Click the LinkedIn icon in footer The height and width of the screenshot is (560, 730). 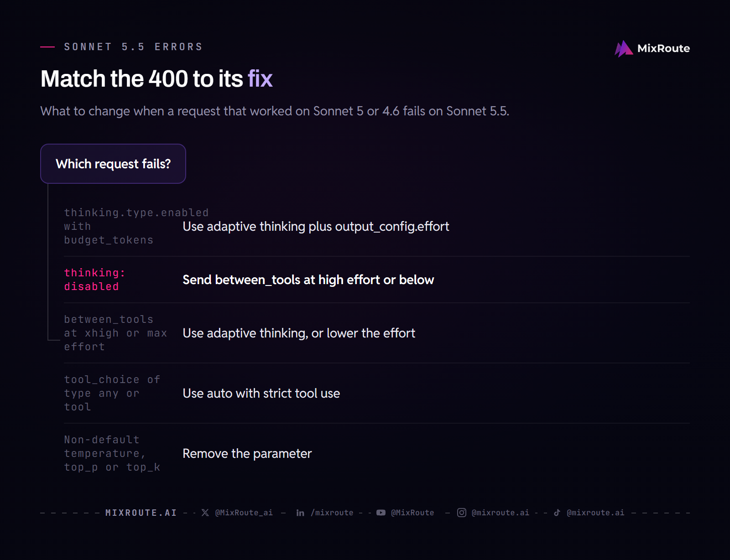tap(300, 513)
